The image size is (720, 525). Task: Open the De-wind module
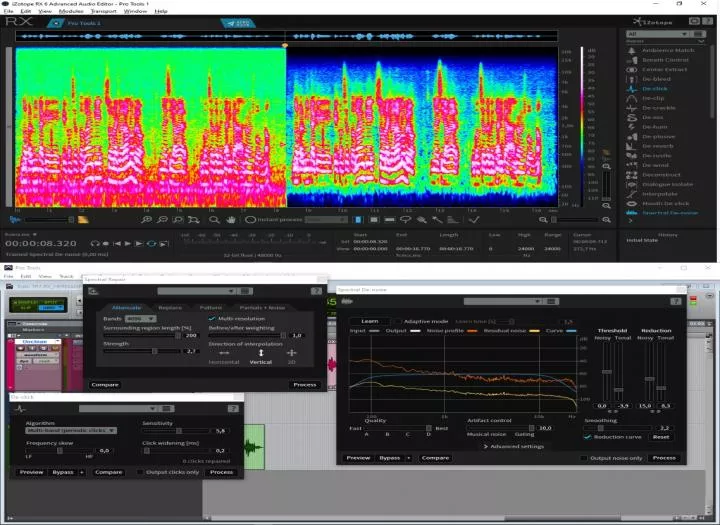pyautogui.click(x=655, y=165)
